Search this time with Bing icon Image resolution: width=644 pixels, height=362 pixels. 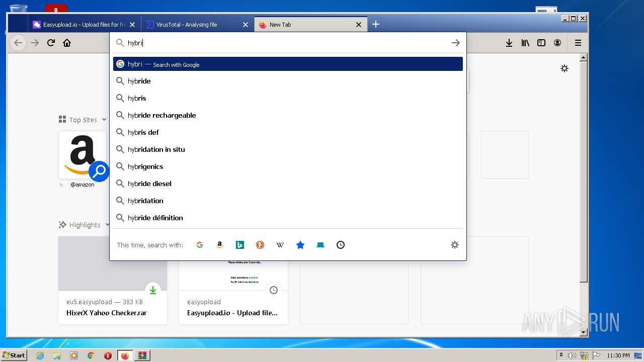point(240,245)
